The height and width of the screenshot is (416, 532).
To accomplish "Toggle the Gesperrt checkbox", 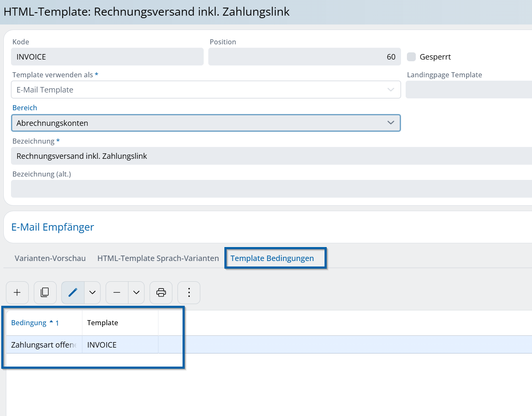I will (411, 57).
